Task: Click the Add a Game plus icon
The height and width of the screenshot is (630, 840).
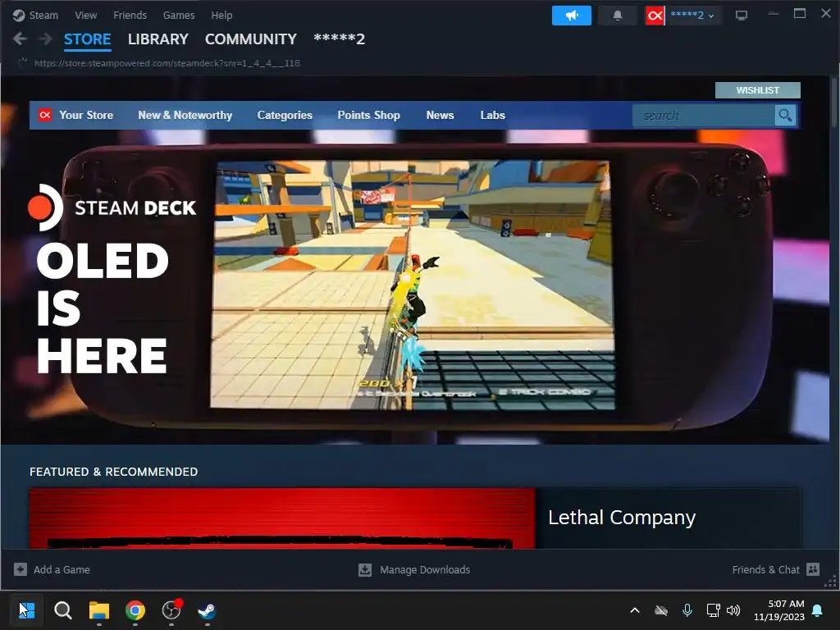Action: [x=21, y=569]
